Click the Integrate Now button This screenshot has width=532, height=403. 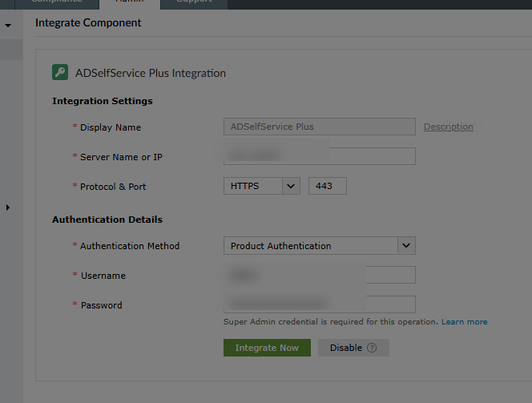click(x=267, y=348)
